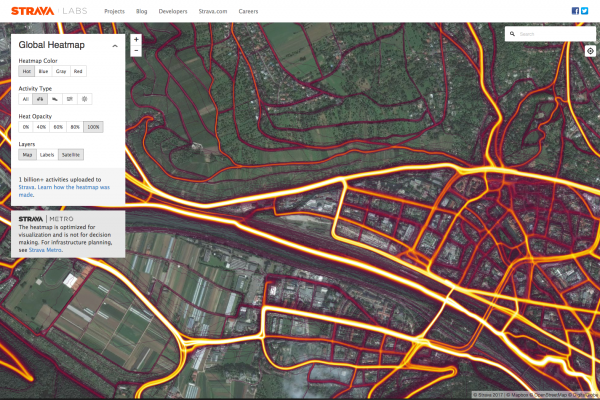Click the OpenStreetMap attribution link

coord(551,395)
